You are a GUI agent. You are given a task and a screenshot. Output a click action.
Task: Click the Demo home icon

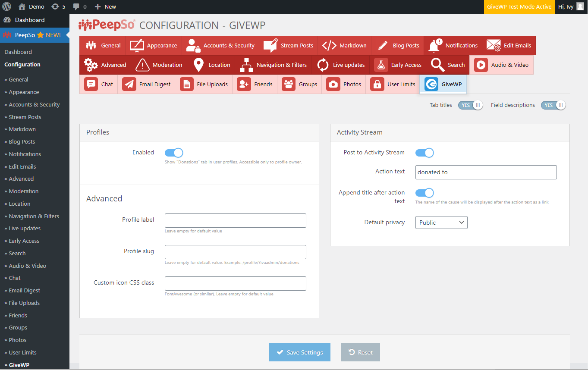22,6
